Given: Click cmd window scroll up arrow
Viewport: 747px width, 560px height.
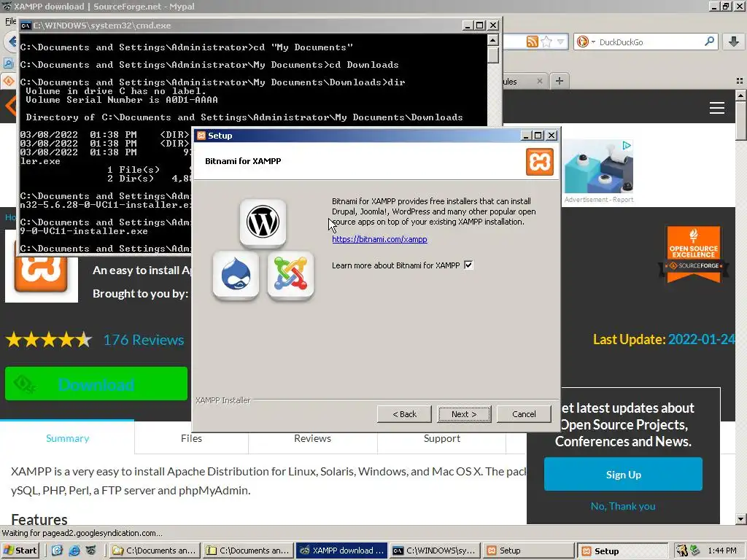Looking at the screenshot, I should 493,40.
